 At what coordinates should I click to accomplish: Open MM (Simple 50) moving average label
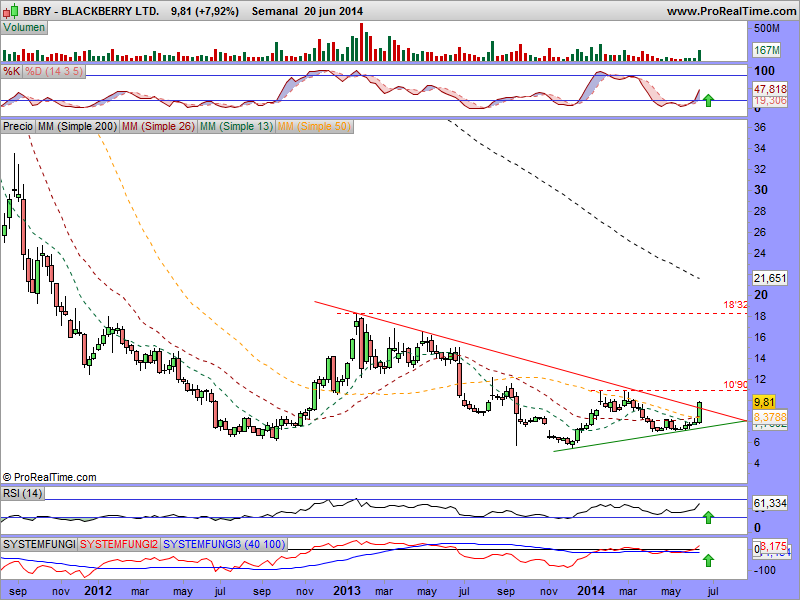tap(314, 126)
